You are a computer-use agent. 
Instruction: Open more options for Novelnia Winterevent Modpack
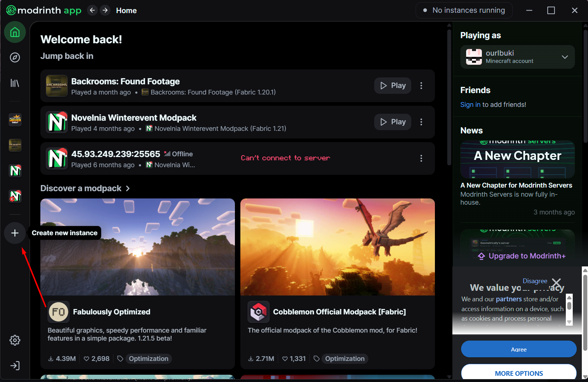(x=421, y=122)
